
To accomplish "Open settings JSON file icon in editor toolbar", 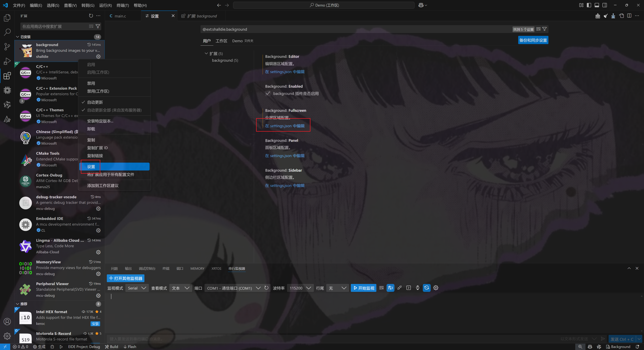I will (x=621, y=16).
